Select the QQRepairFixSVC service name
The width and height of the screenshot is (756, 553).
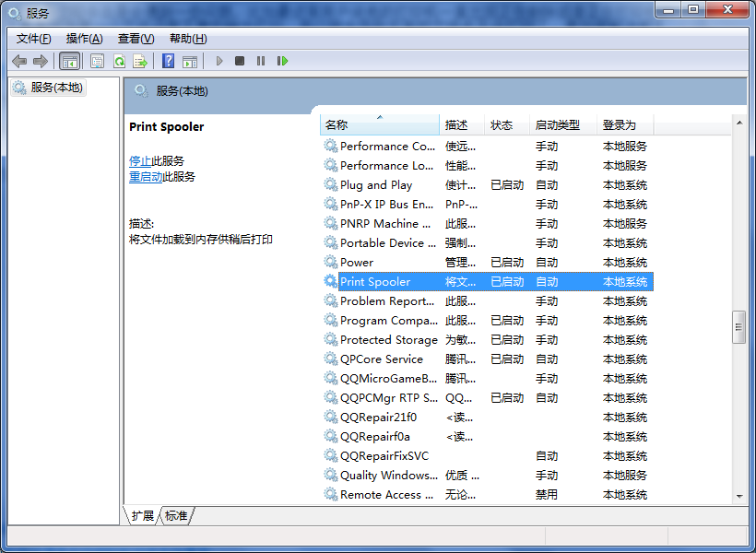click(384, 455)
